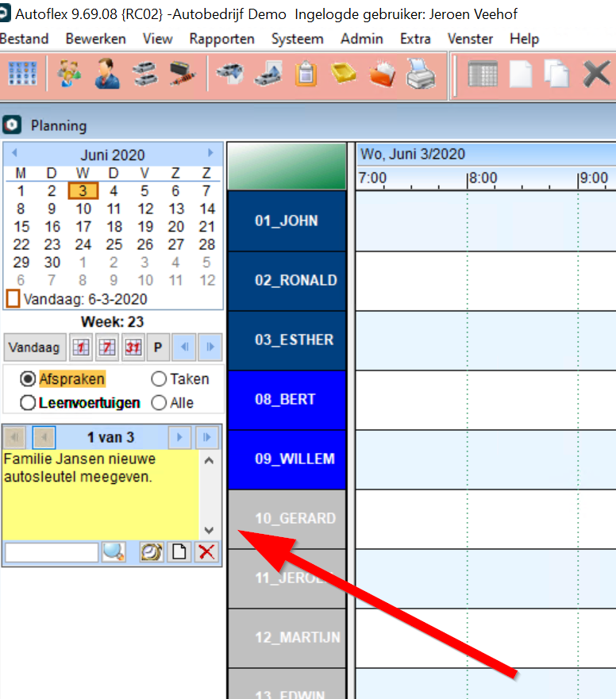Click the businessman contact icon in the toolbar
Image resolution: width=616 pixels, height=699 pixels.
[x=107, y=74]
